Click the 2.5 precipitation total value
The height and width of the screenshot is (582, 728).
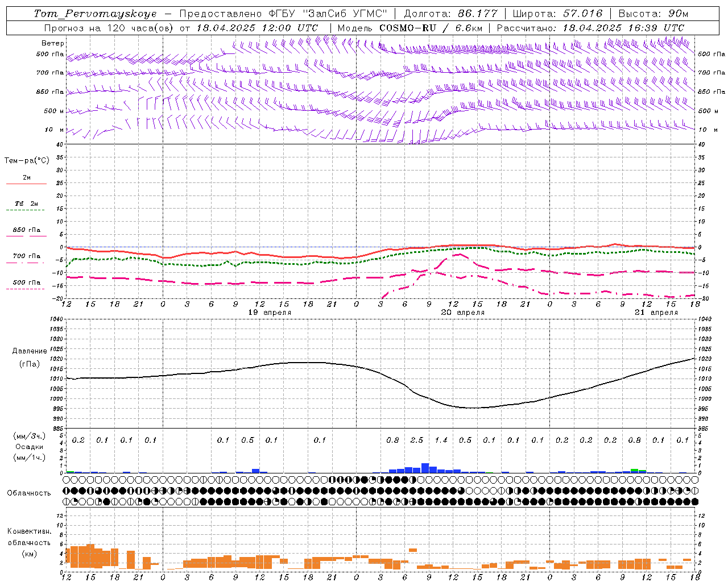pos(417,440)
